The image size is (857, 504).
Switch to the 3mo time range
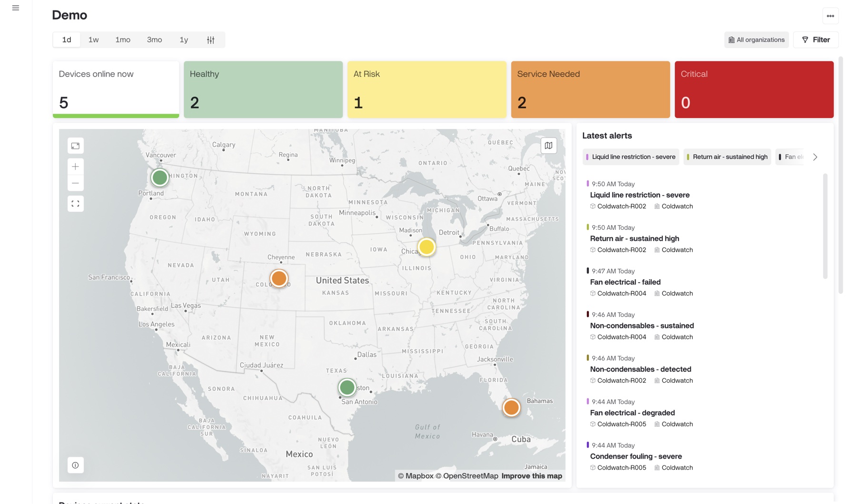point(154,40)
